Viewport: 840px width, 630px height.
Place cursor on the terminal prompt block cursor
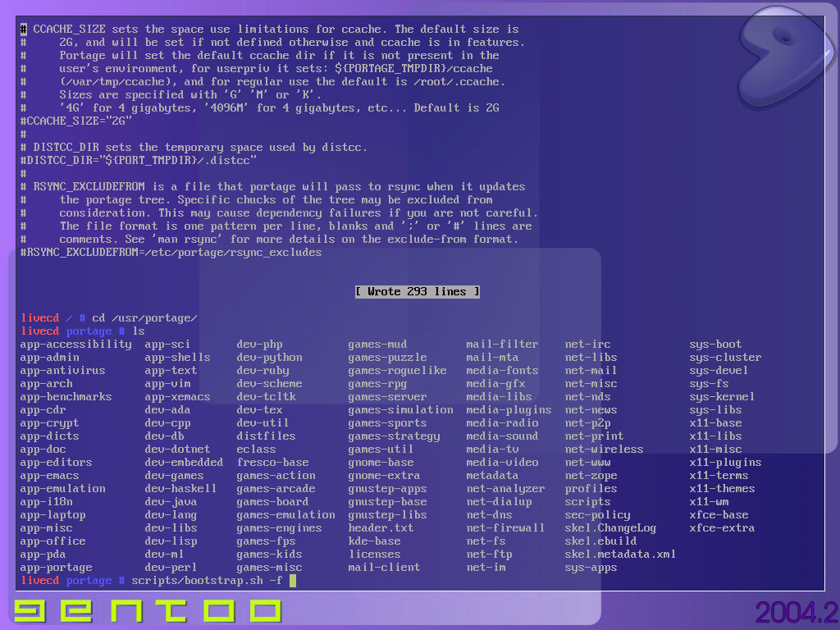tap(293, 581)
